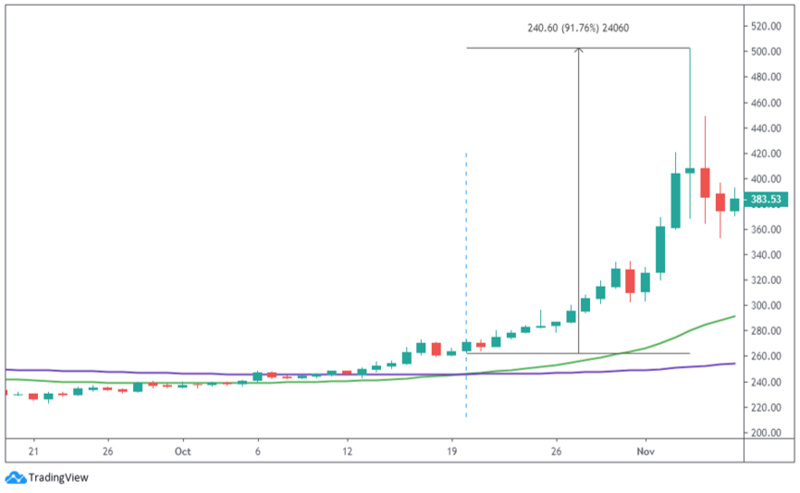
Task: Click the 320.00 price axis label
Action: click(766, 280)
